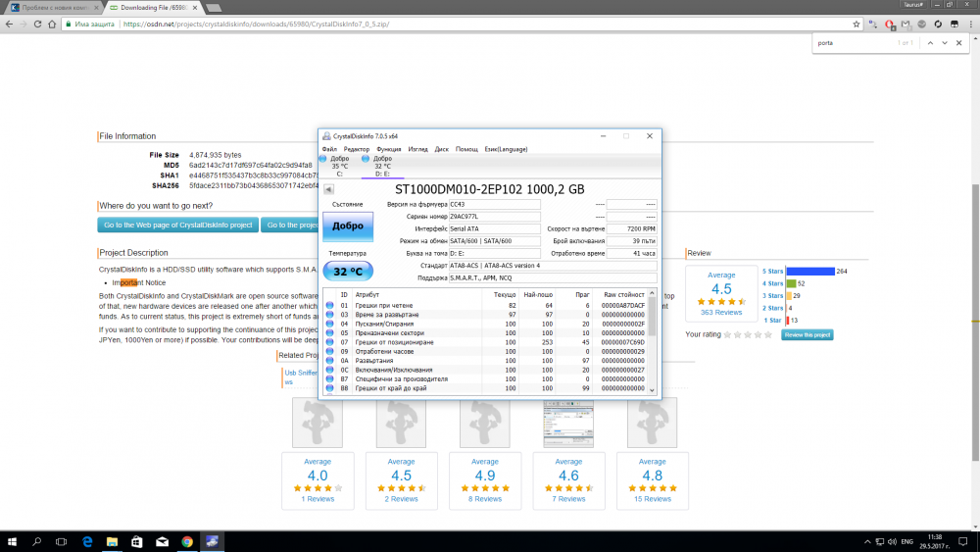Open the Редактор menu
The height and width of the screenshot is (552, 980).
pos(357,149)
